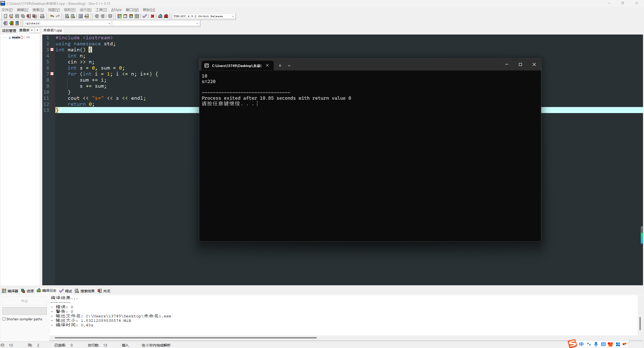
Task: Click the Undo arrow icon
Action: point(52,16)
